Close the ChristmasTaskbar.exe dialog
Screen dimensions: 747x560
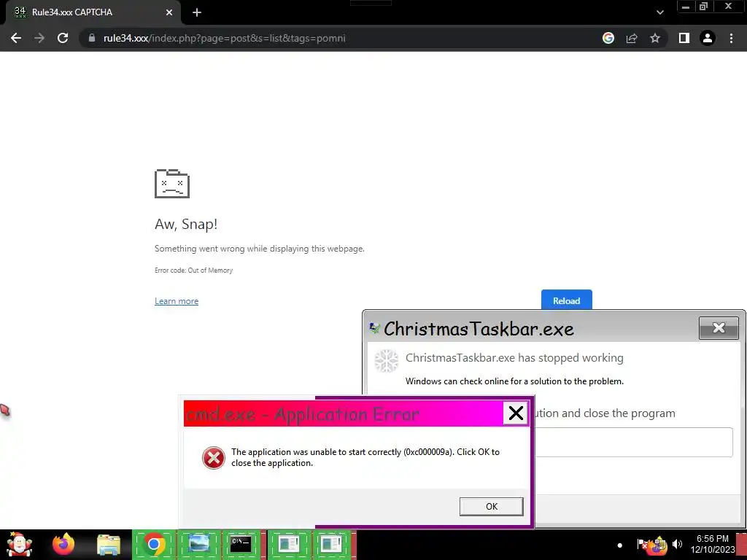719,327
